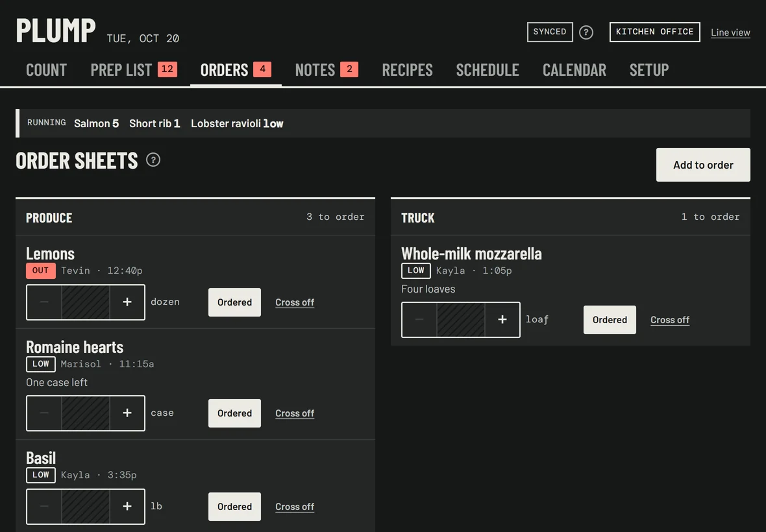Switch to the Count tab
This screenshot has width=766, height=532.
46,70
